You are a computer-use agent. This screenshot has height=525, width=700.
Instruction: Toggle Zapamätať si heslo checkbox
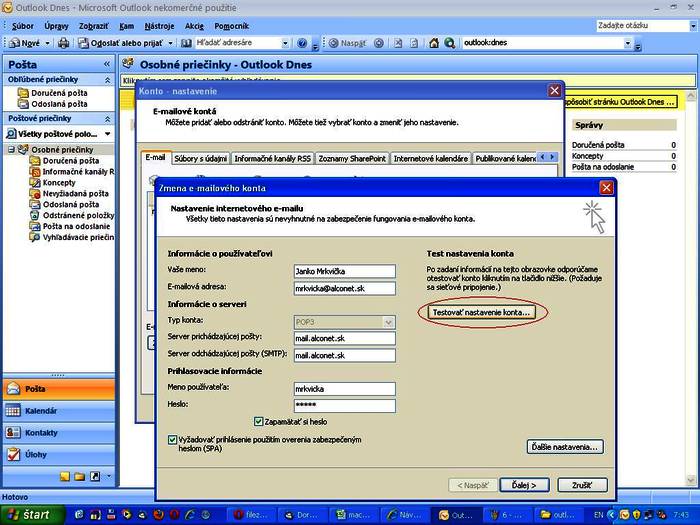(258, 421)
